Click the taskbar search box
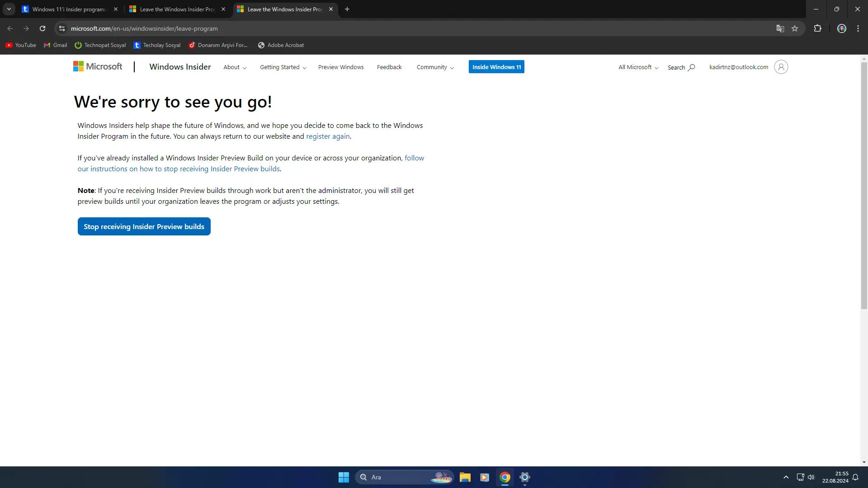 [x=404, y=477]
